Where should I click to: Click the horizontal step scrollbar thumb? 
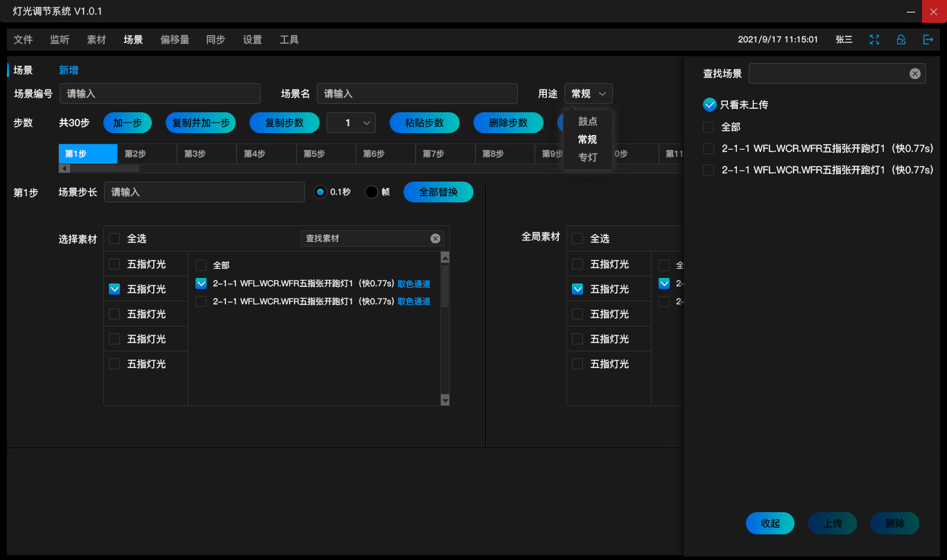click(x=104, y=168)
